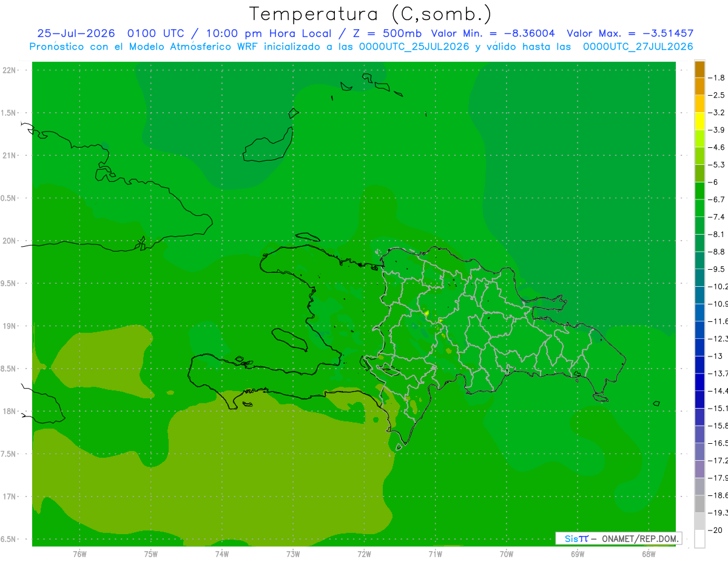Click the "68W" longitude label
The height and width of the screenshot is (562, 728).
pyautogui.click(x=649, y=554)
